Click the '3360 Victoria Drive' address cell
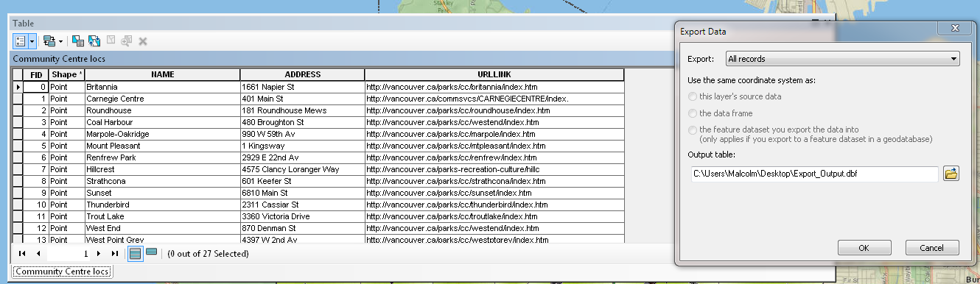Image resolution: width=980 pixels, height=284 pixels. [302, 216]
